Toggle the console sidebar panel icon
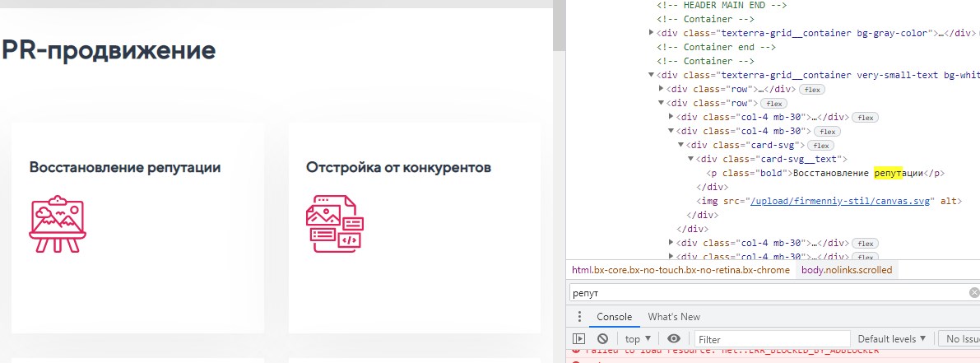Viewport: 980px width, 363px height. (579, 338)
